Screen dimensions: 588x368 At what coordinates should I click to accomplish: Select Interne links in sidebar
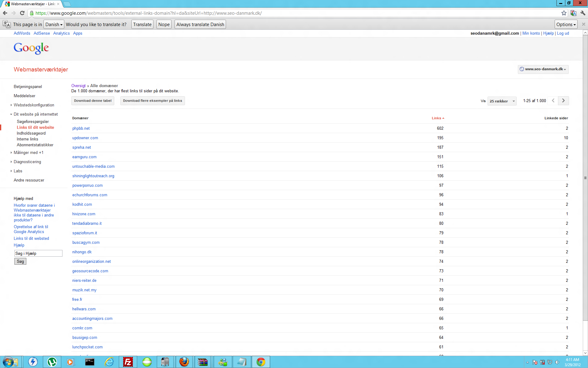pyautogui.click(x=28, y=139)
